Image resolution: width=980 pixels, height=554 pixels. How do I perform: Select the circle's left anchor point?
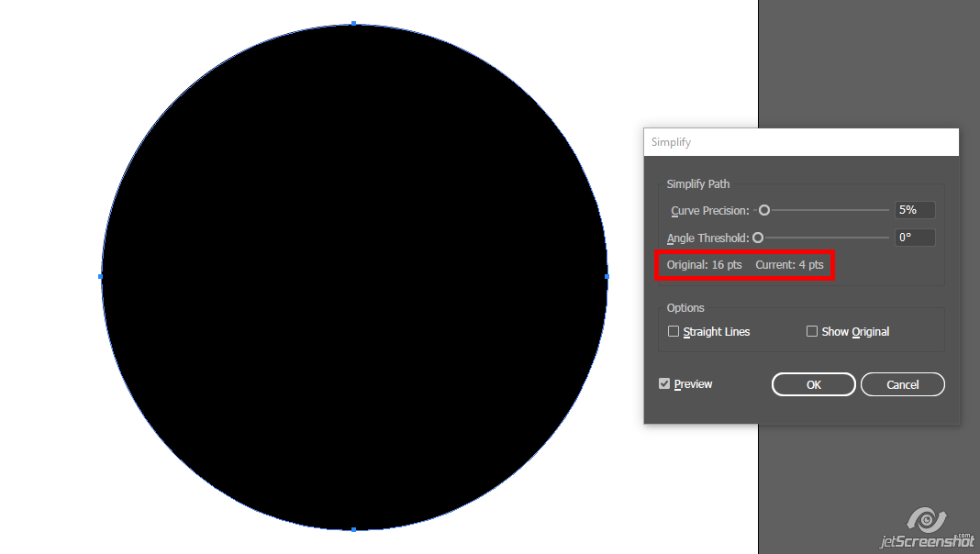pos(101,276)
